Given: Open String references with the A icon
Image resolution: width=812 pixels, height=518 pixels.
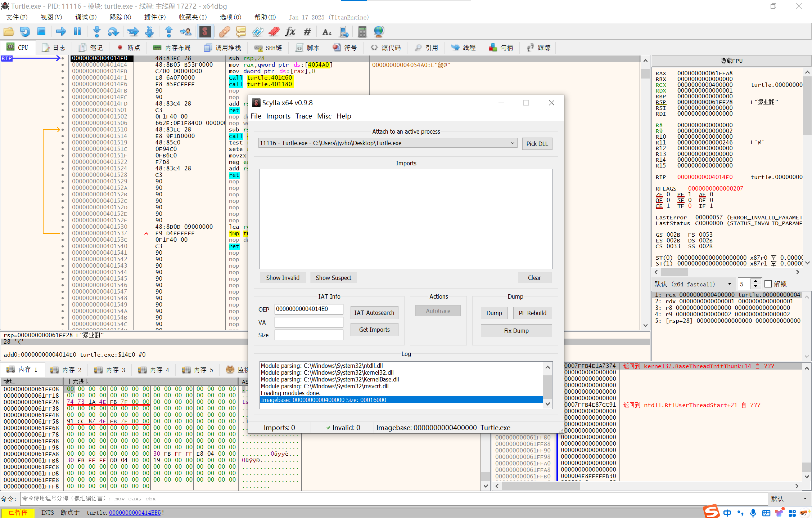Looking at the screenshot, I should (326, 32).
